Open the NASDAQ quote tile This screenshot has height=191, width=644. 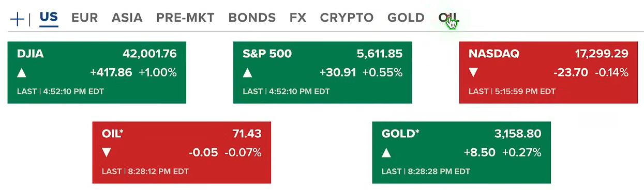[x=549, y=73]
